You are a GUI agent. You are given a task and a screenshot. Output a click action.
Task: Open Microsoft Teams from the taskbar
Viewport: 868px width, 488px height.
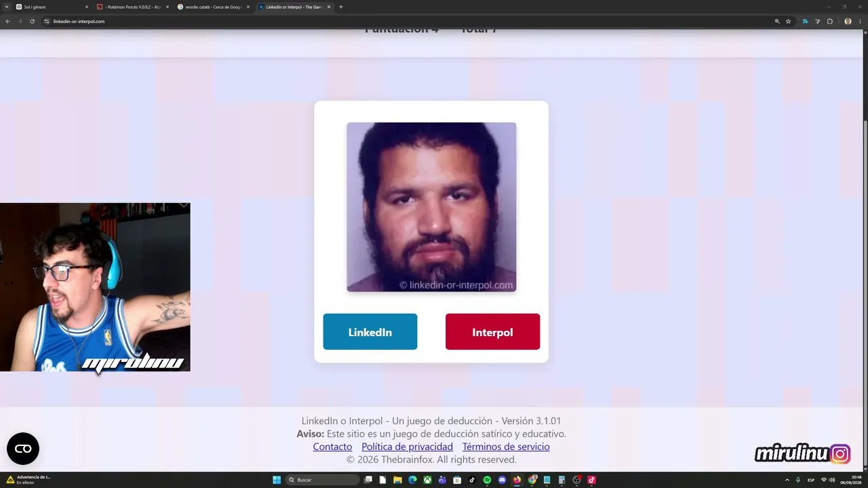pyautogui.click(x=442, y=480)
